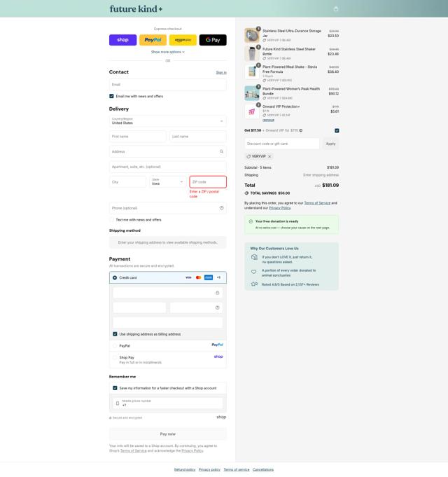This screenshot has width=448, height=477.
Task: Click the future kind+ logo
Action: [136, 9]
